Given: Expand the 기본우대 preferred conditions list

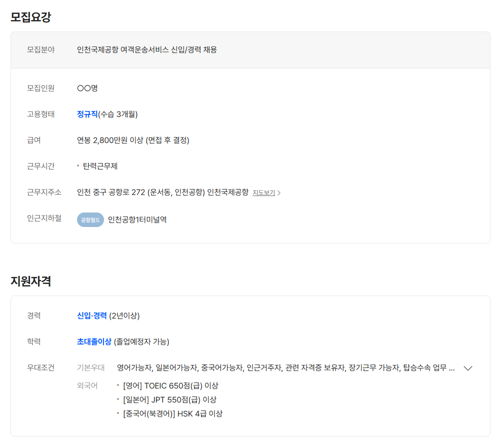Looking at the screenshot, I should (x=468, y=368).
